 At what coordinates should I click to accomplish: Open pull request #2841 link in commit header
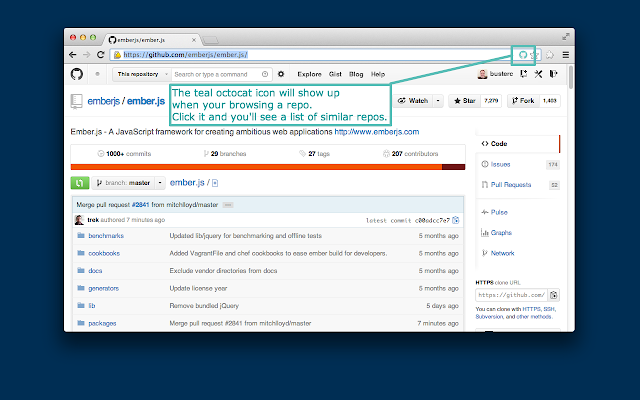tap(140, 205)
